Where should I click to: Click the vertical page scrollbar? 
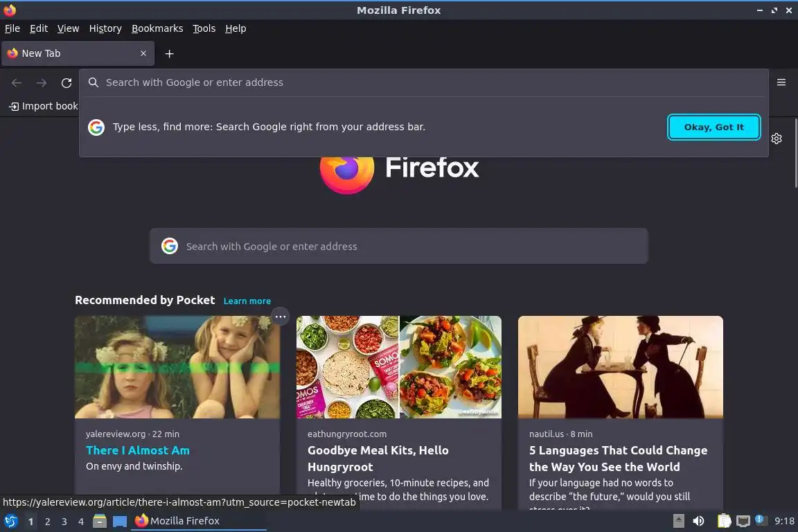(x=795, y=152)
